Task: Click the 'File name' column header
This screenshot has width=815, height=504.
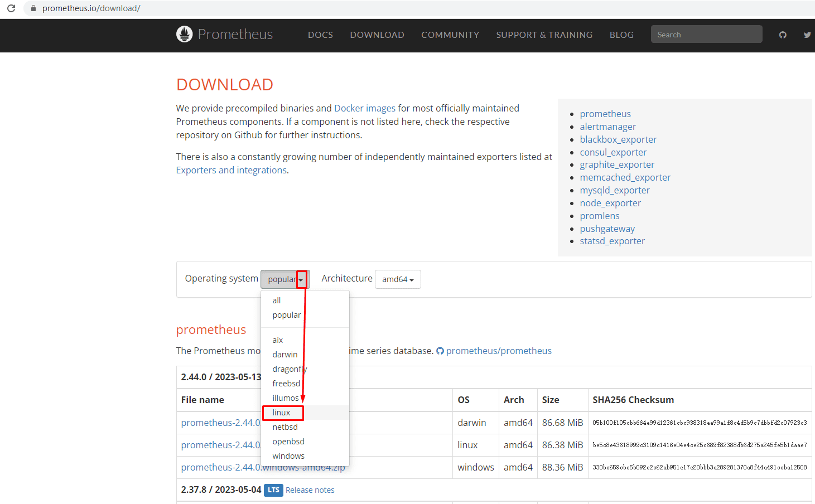Action: (x=202, y=400)
